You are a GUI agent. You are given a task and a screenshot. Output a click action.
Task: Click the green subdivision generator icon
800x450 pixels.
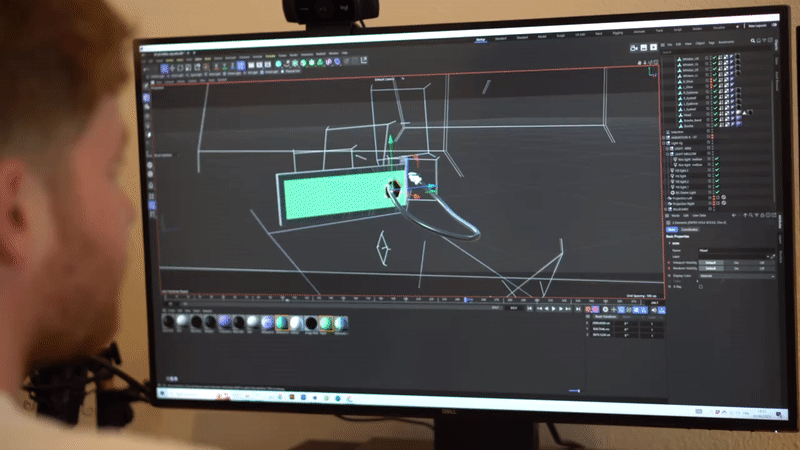click(295, 63)
